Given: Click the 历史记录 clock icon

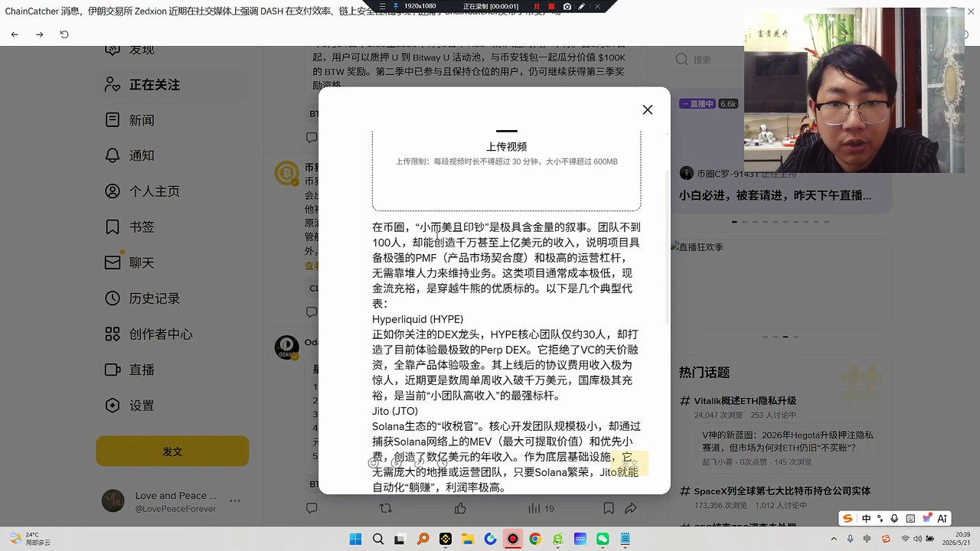Looking at the screenshot, I should coord(113,298).
